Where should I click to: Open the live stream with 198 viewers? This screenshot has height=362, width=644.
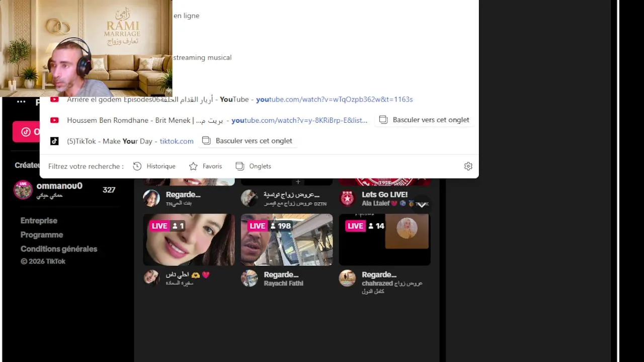coord(287,240)
